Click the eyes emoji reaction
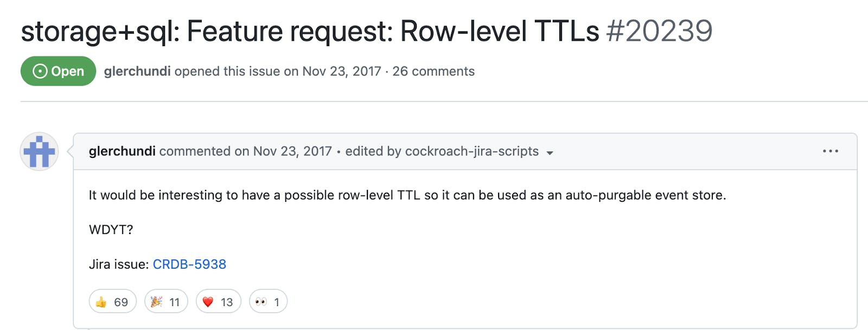The image size is (868, 330). click(268, 302)
